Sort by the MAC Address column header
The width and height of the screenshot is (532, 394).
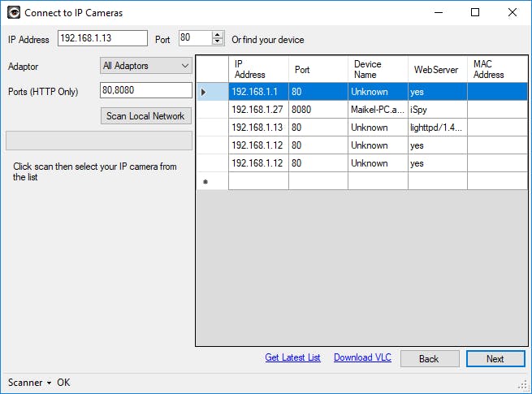(x=497, y=69)
